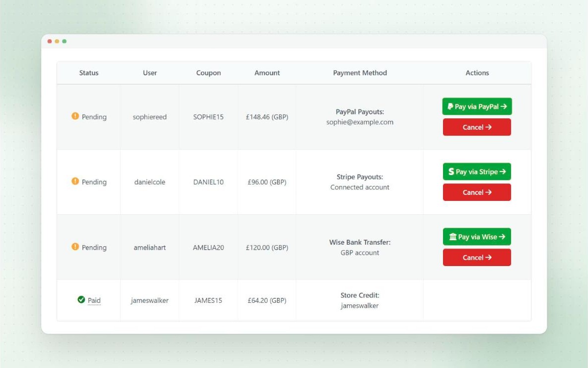Cancel the AMELIA20 payout

(x=477, y=258)
